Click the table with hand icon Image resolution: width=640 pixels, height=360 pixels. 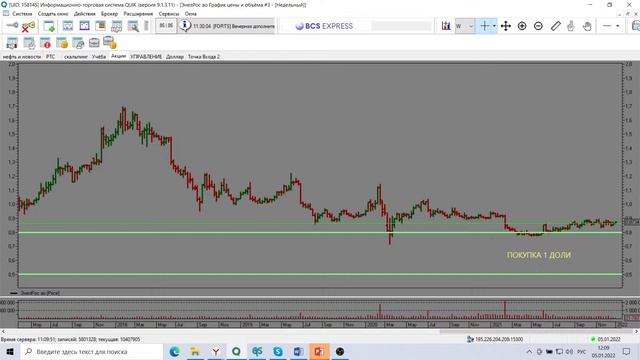pos(117,27)
